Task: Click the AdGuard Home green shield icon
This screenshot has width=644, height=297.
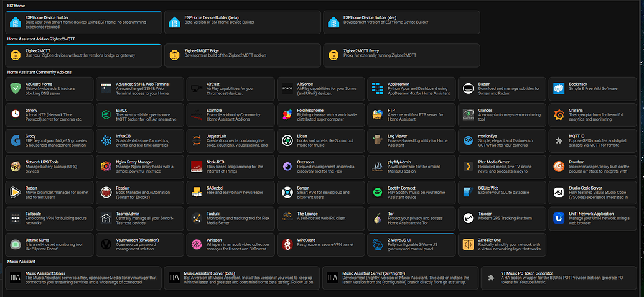Action: (15, 88)
